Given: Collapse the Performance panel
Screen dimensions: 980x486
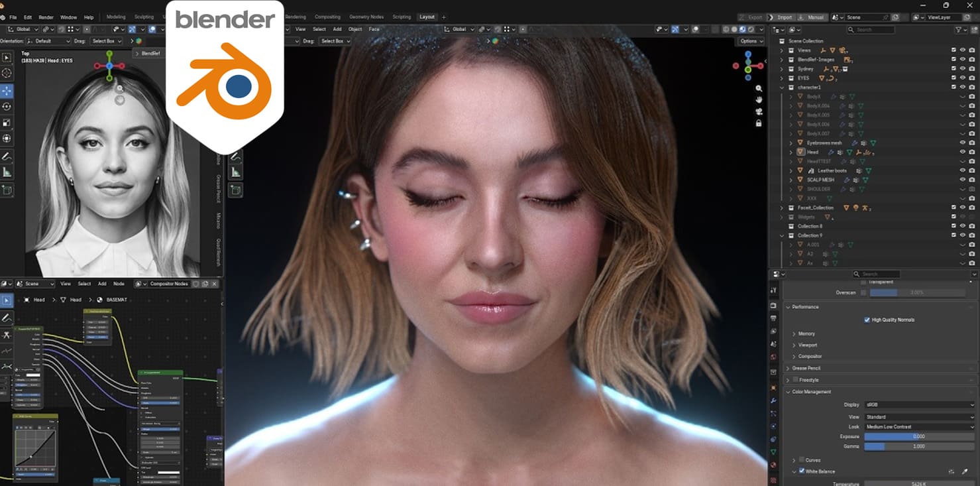Looking at the screenshot, I should point(789,307).
